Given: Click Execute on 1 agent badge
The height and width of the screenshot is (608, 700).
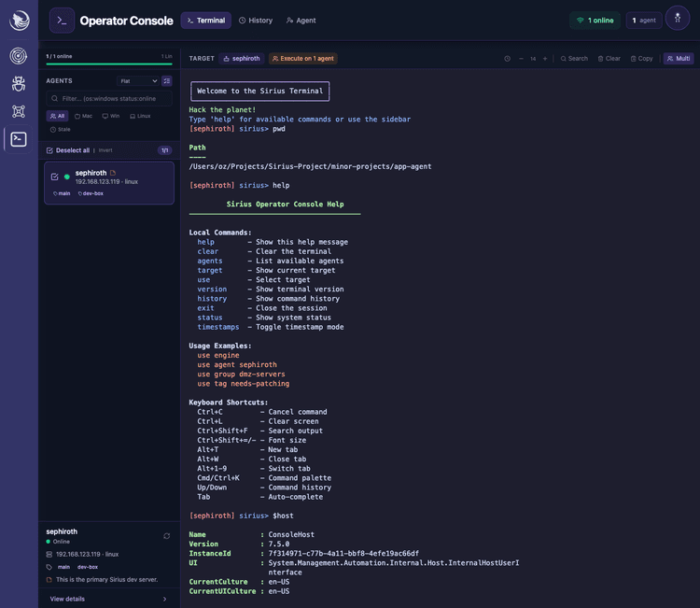Looking at the screenshot, I should (x=302, y=59).
